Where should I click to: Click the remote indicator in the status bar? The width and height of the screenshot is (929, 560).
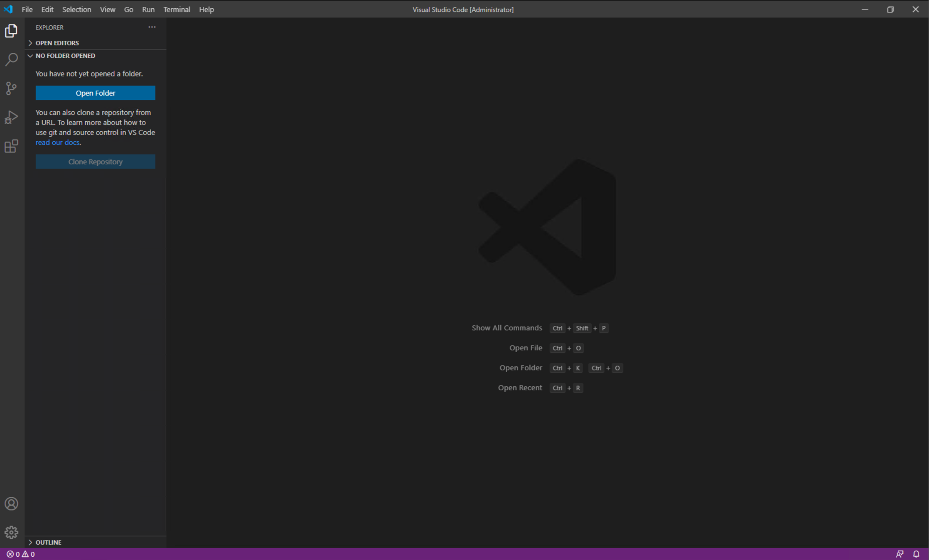(x=900, y=554)
